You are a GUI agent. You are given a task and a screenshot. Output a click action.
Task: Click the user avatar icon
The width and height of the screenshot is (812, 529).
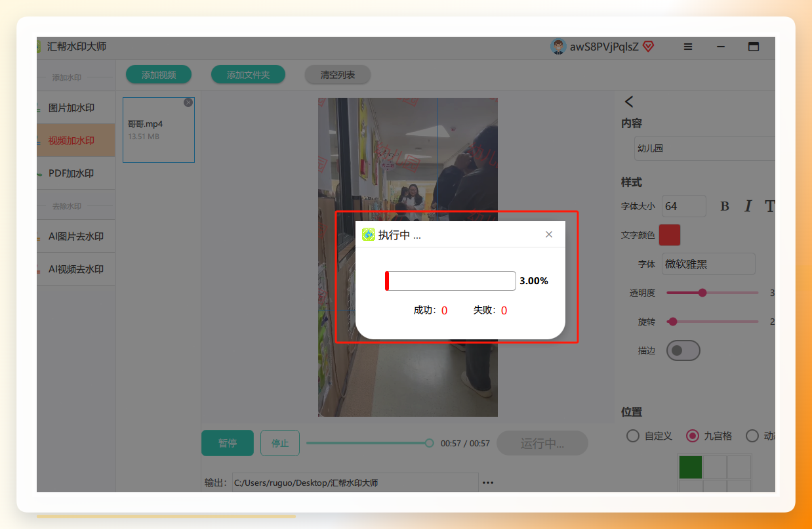click(x=558, y=47)
